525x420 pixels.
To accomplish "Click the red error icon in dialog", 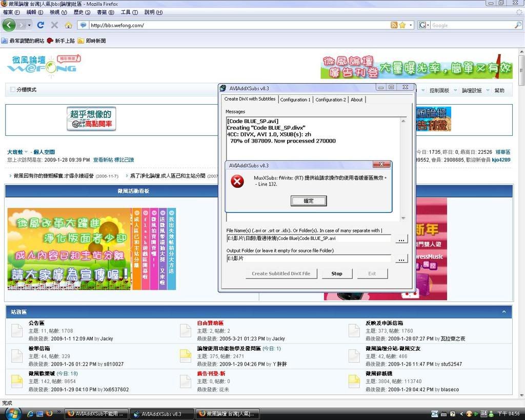I will click(x=237, y=181).
